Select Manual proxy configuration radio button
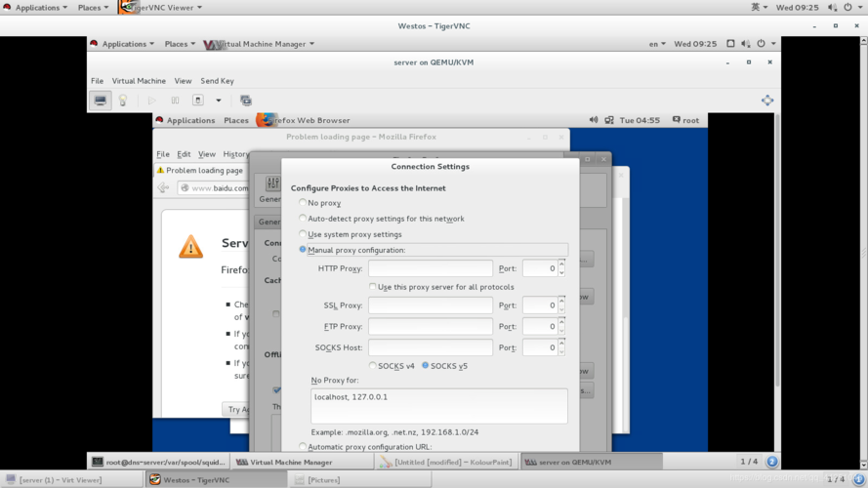This screenshot has width=868, height=488. [x=303, y=250]
